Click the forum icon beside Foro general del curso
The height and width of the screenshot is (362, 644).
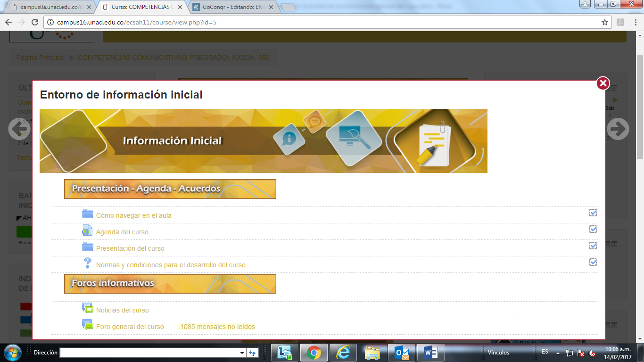[x=88, y=325]
